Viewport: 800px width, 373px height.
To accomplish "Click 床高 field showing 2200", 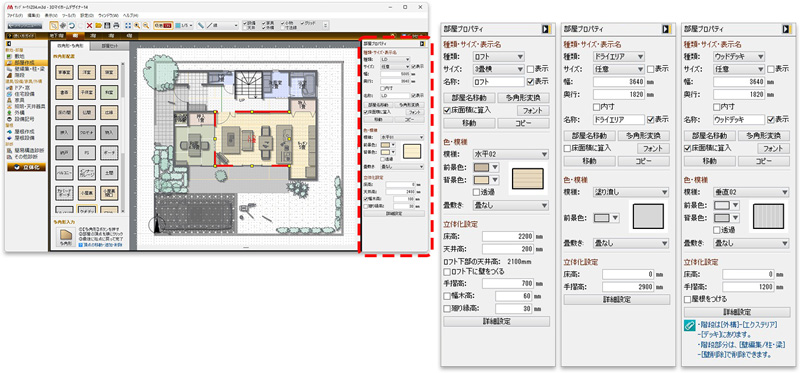I will click(509, 236).
